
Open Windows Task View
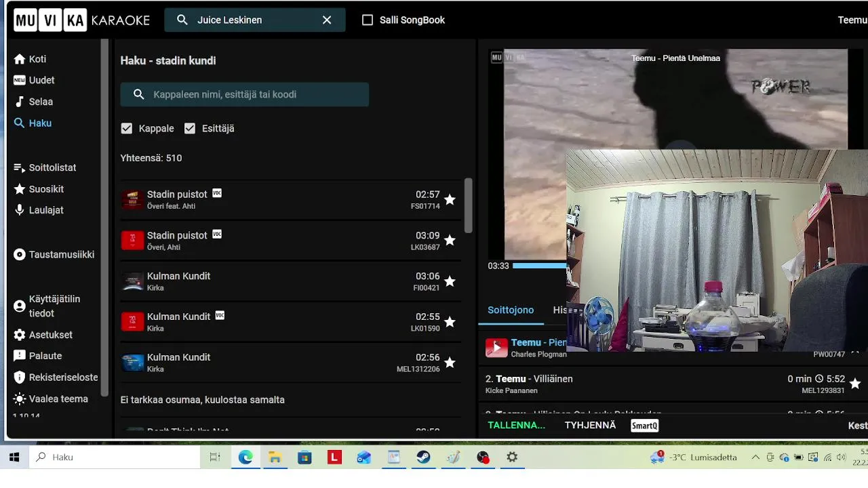pyautogui.click(x=215, y=457)
